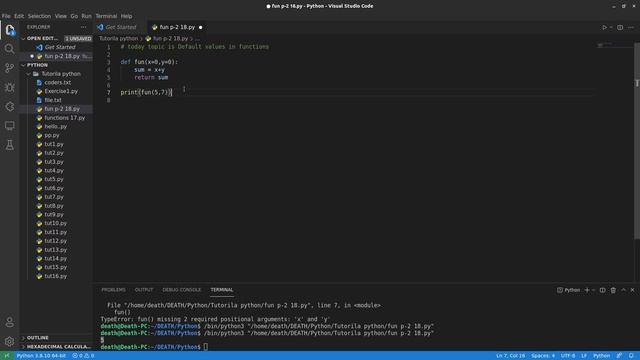
Task: Open editor More Actions ellipsis
Action: coord(631,27)
